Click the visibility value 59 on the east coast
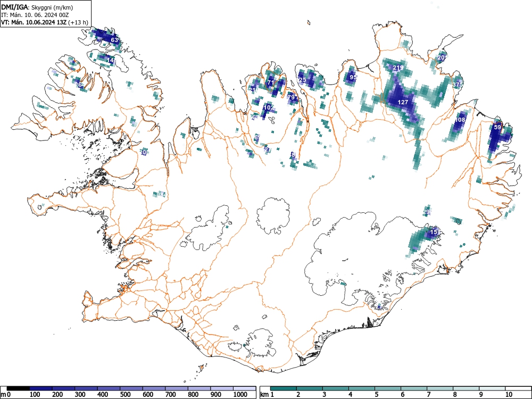Viewport: 532px width, 399px height. [x=497, y=127]
